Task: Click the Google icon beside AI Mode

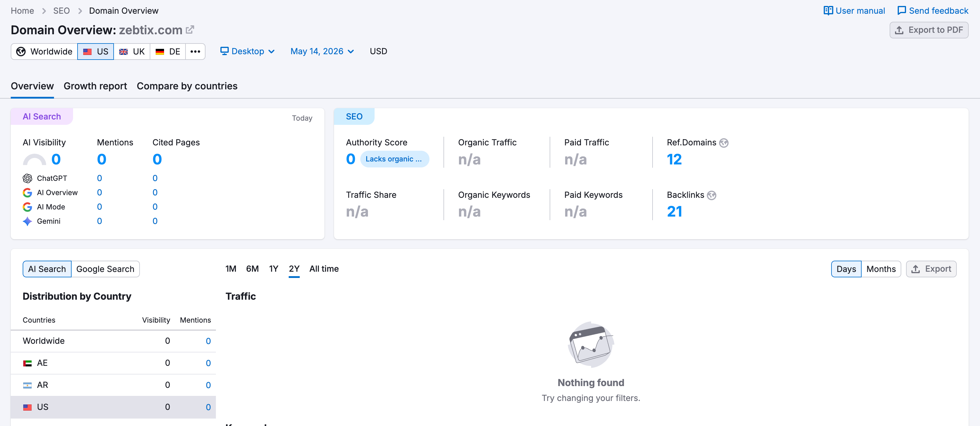Action: (x=27, y=207)
